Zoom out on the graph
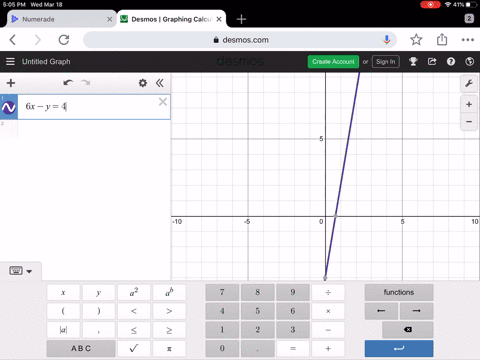 coord(469,122)
